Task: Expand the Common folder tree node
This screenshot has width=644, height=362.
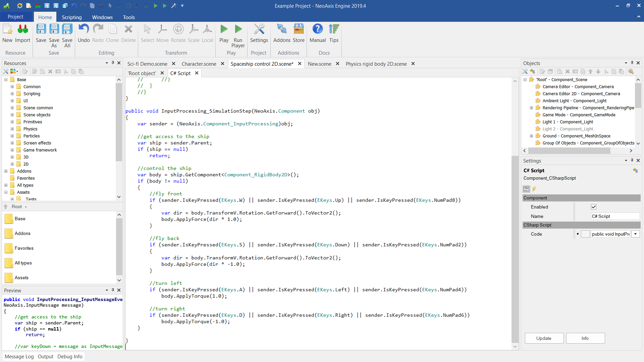Action: pos(12,86)
